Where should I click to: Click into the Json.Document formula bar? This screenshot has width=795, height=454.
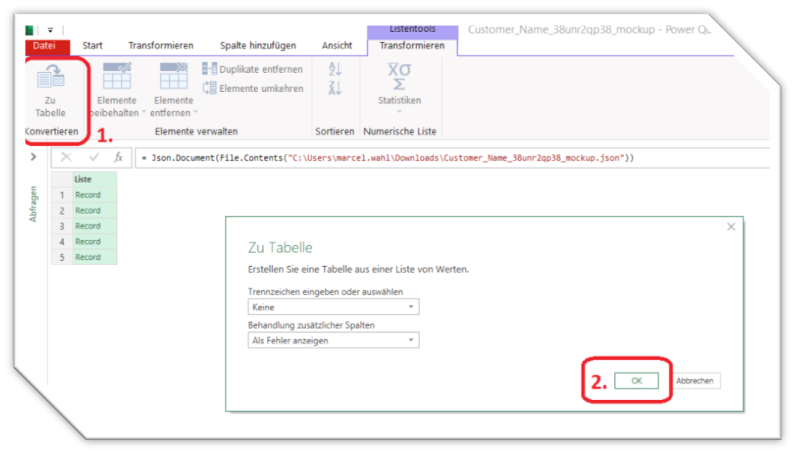450,158
